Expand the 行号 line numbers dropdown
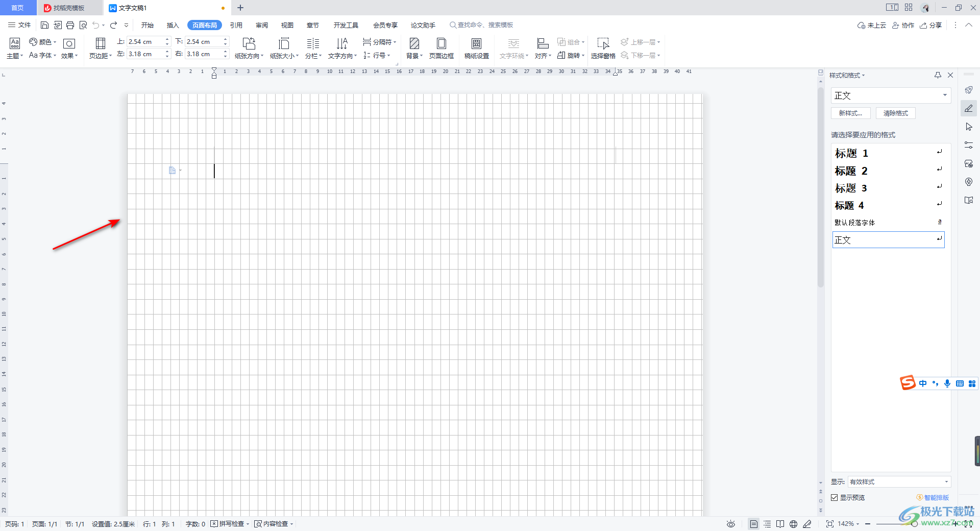The image size is (980, 531). [377, 55]
